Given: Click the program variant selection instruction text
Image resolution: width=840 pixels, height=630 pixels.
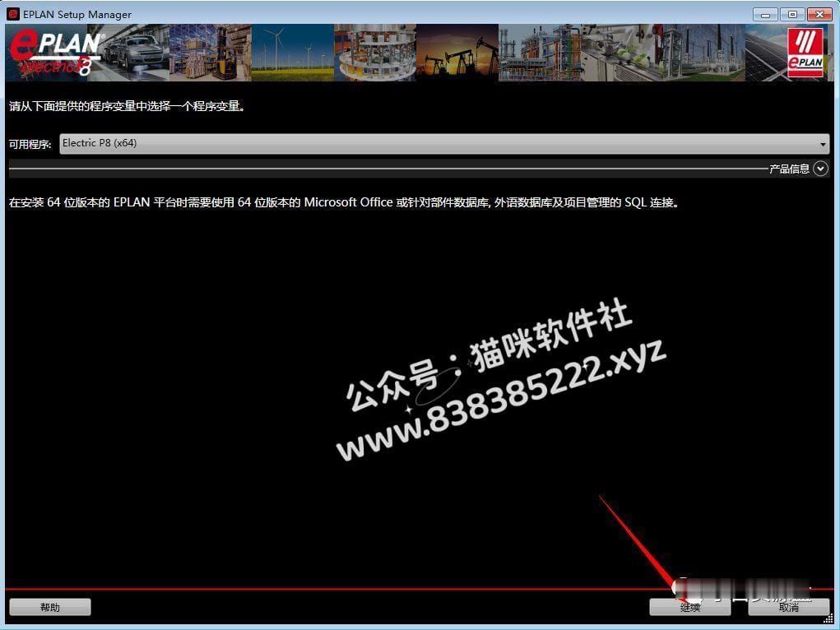Looking at the screenshot, I should [128, 106].
